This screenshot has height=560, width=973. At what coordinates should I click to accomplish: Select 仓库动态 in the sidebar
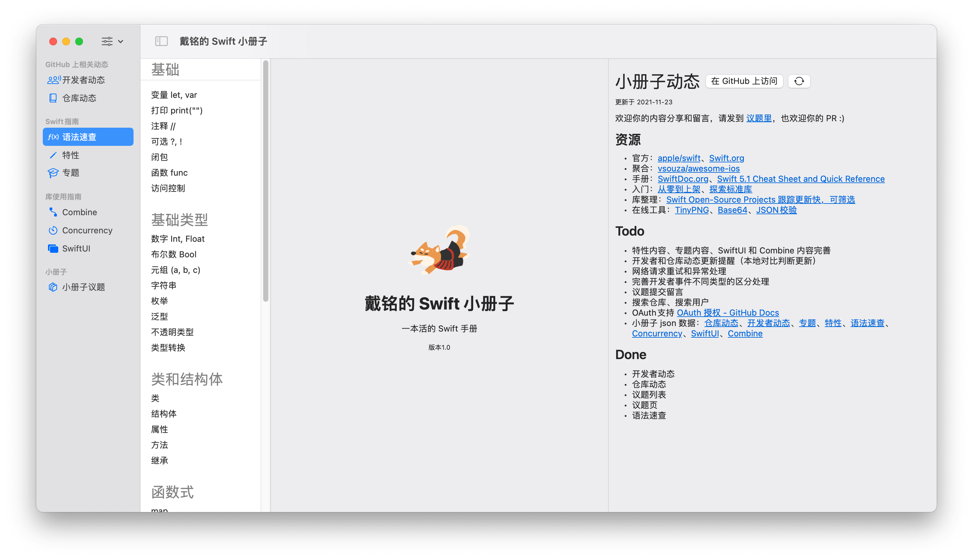(x=88, y=98)
